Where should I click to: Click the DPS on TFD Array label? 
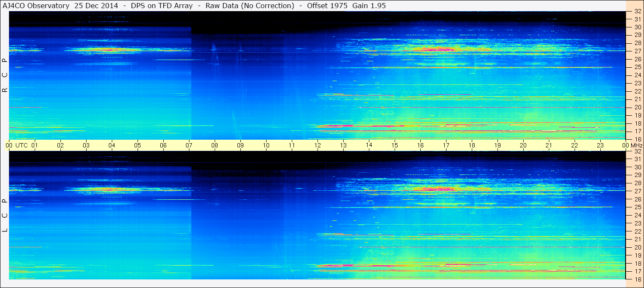coord(162,6)
